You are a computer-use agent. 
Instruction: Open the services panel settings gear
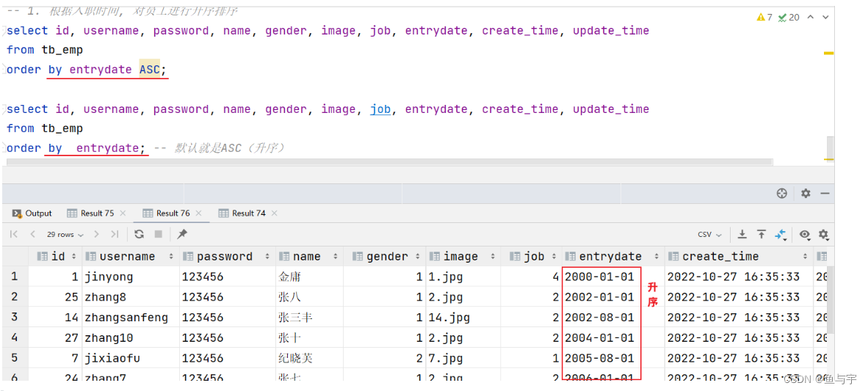pyautogui.click(x=806, y=193)
